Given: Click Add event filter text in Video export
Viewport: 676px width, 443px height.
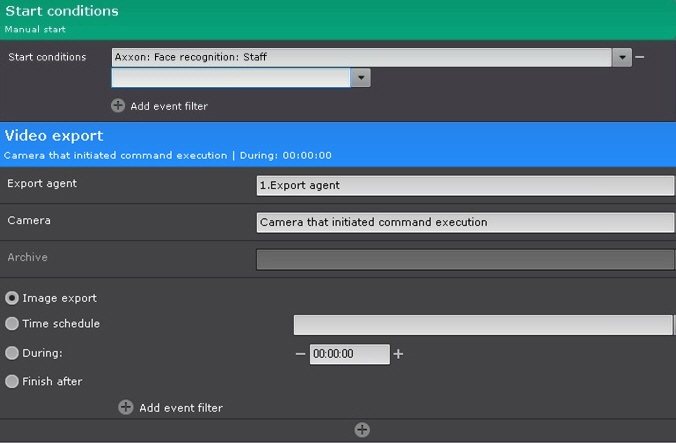Looking at the screenshot, I should pyautogui.click(x=181, y=408).
